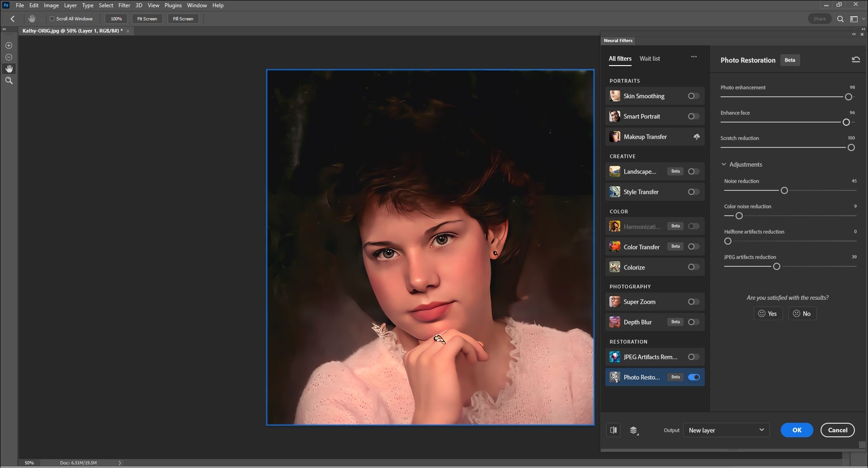868x468 pixels.
Task: Select the subtract-from-selection brush tool
Action: 9,57
